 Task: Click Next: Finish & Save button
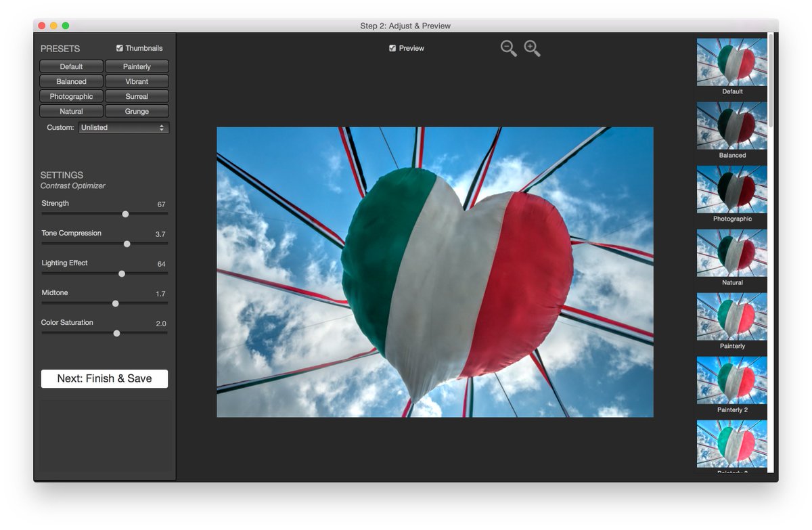[104, 378]
